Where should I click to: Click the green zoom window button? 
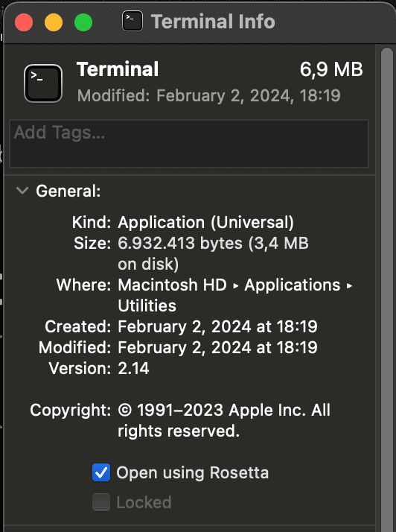pos(83,22)
